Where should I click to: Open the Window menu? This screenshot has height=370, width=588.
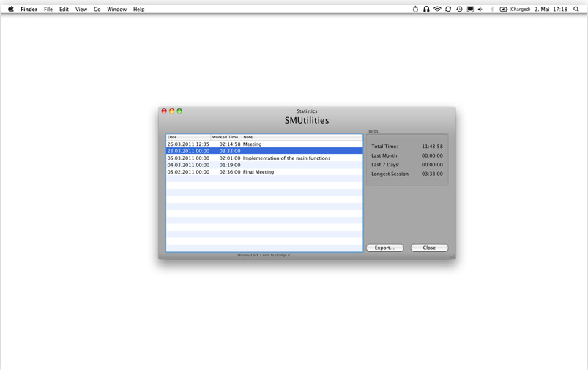tap(116, 9)
